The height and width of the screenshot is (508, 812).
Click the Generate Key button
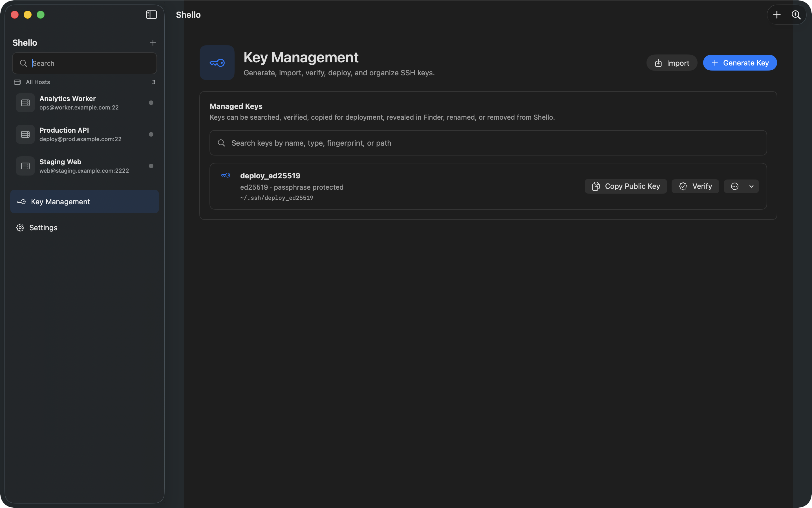click(740, 63)
